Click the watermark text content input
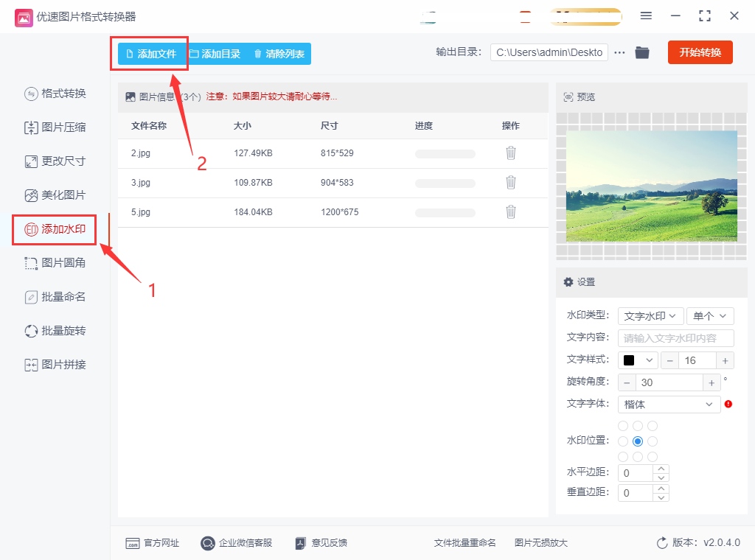This screenshot has width=755, height=560. (675, 338)
